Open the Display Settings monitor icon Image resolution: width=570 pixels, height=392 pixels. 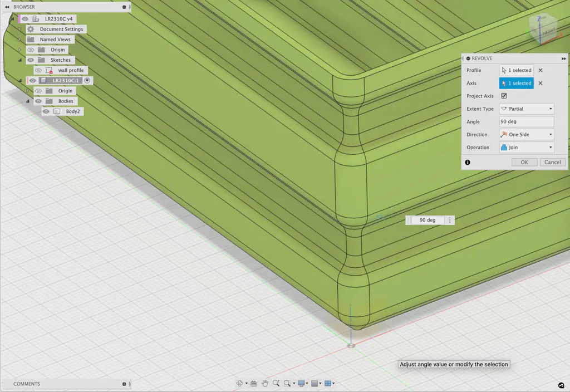(301, 383)
